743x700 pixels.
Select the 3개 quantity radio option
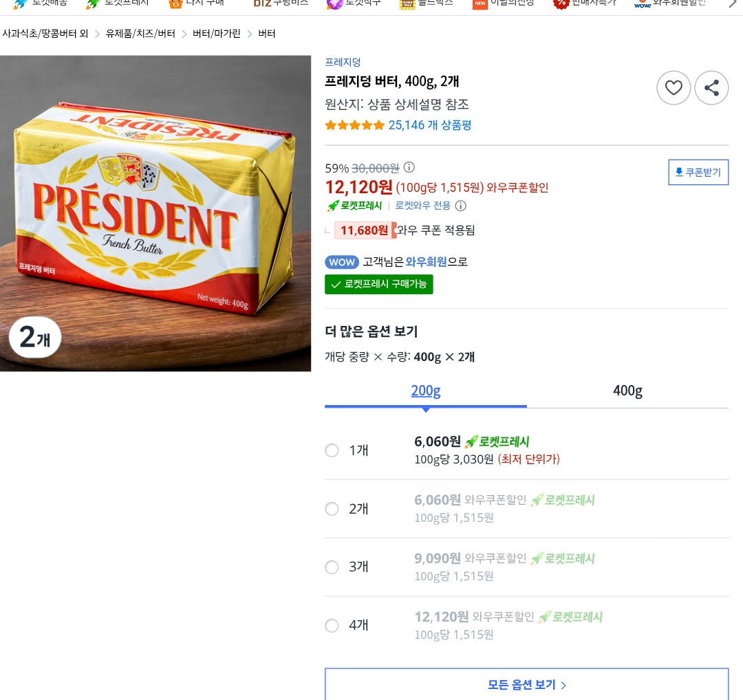point(332,567)
